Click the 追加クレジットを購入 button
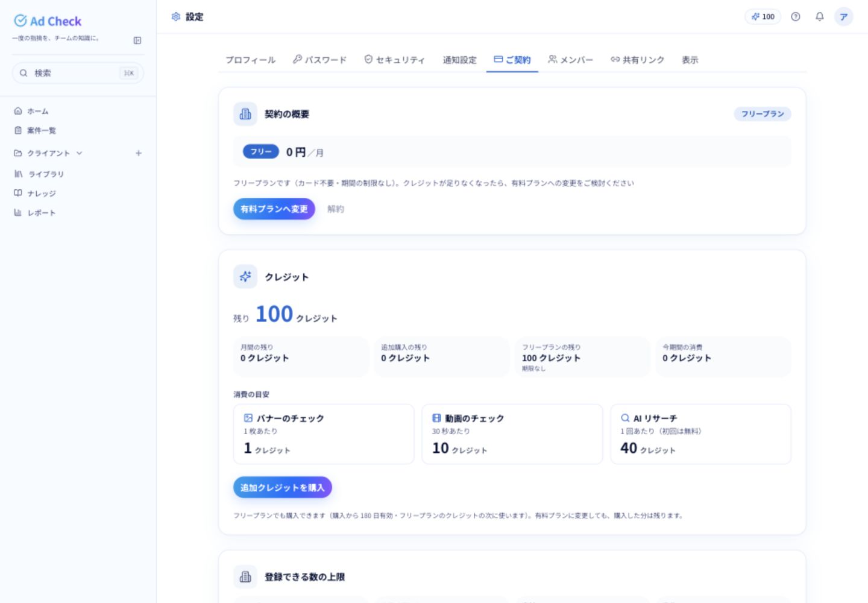 [283, 487]
